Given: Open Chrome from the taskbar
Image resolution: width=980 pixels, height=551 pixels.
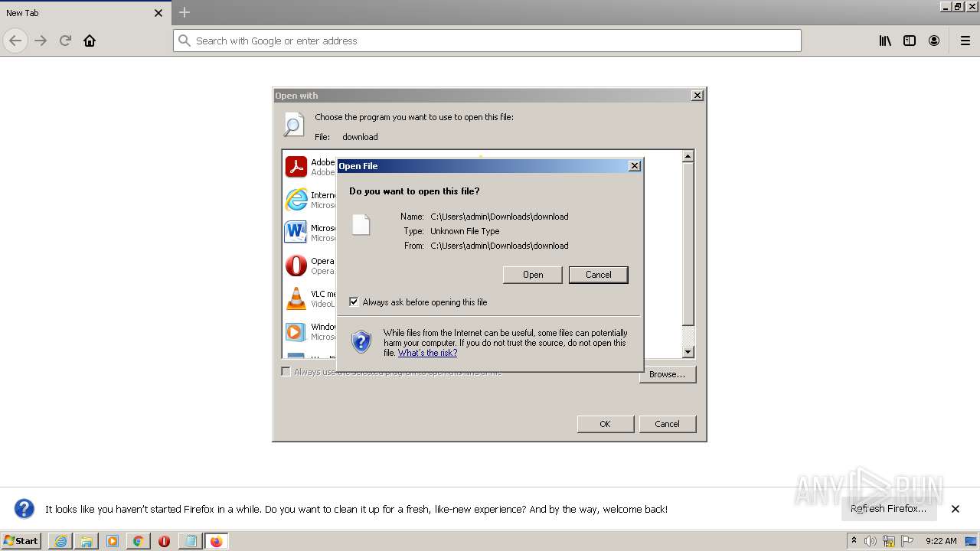Looking at the screenshot, I should pyautogui.click(x=138, y=541).
